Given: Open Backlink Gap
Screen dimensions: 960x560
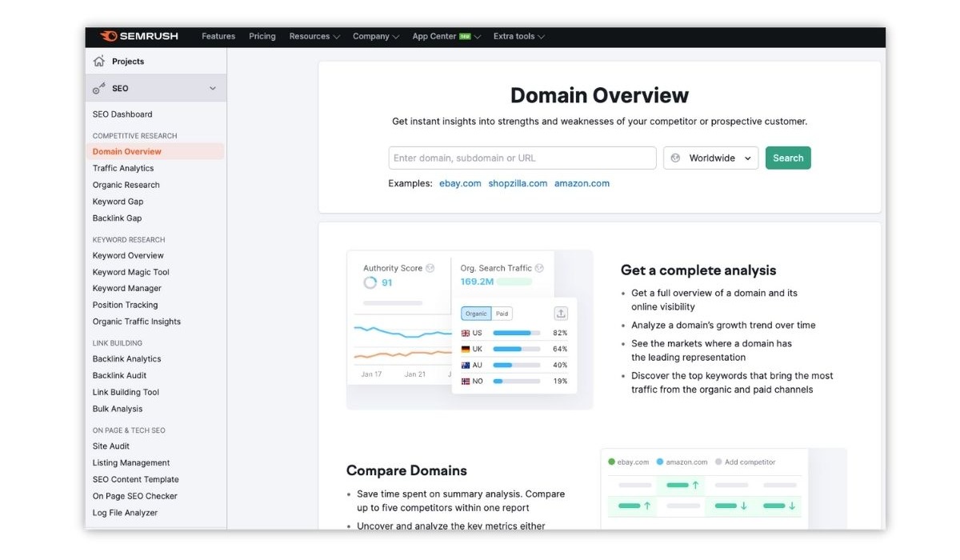Looking at the screenshot, I should pyautogui.click(x=118, y=218).
